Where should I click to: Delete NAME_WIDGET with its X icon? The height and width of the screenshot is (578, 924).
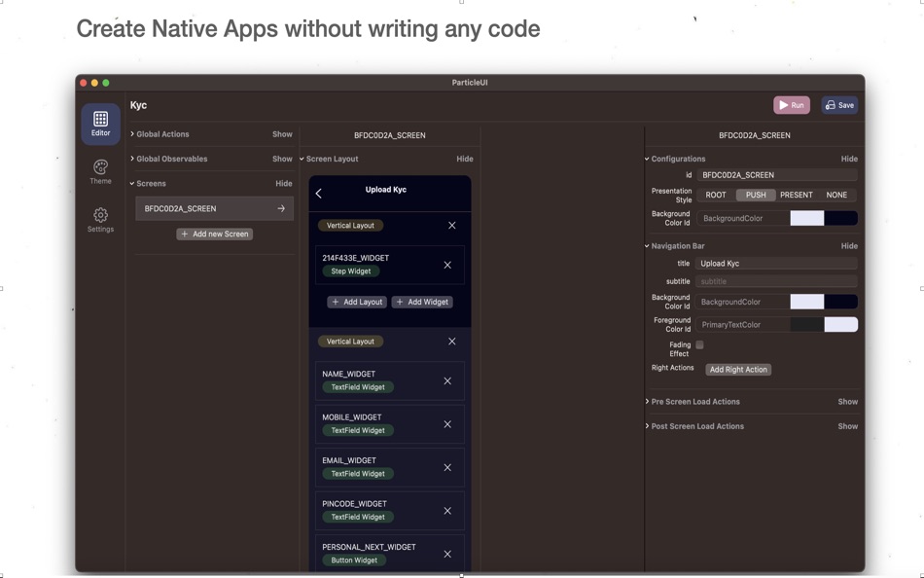tap(447, 381)
